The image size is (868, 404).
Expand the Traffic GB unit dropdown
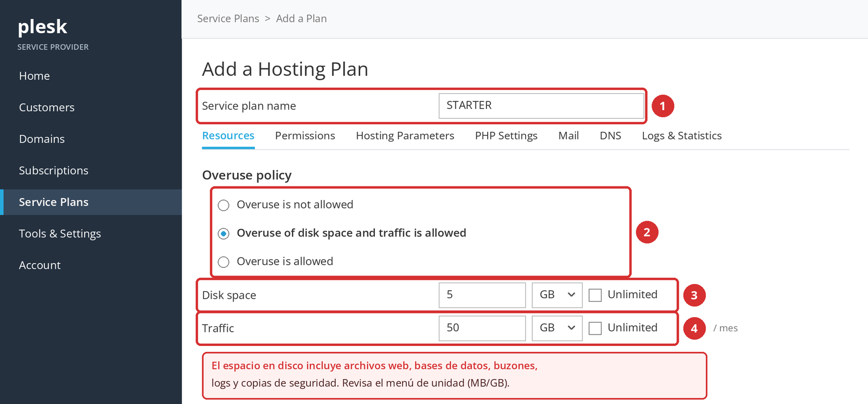(x=557, y=328)
